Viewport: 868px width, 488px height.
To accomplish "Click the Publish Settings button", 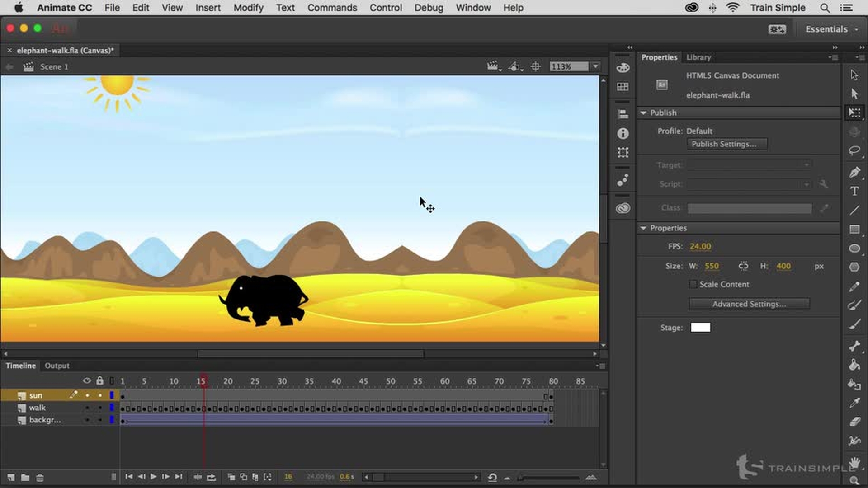I will click(x=727, y=144).
